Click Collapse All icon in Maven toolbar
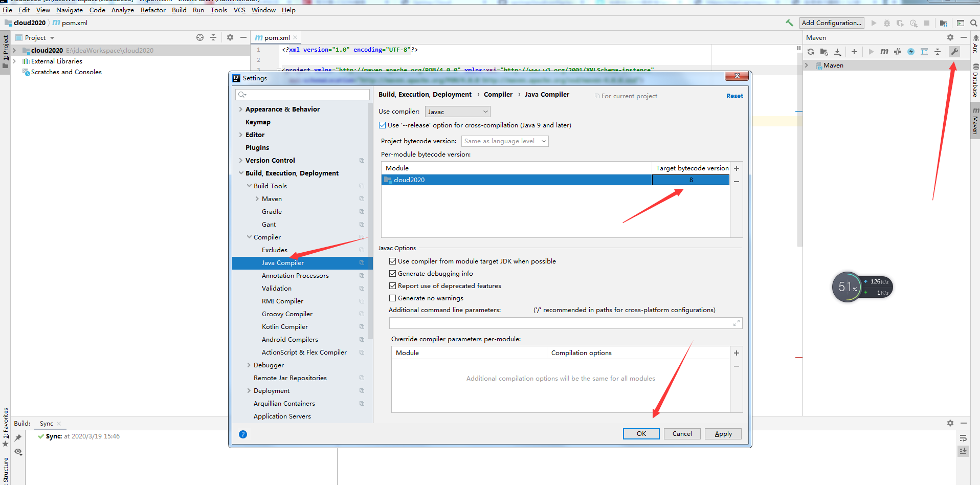980x485 pixels. point(938,52)
